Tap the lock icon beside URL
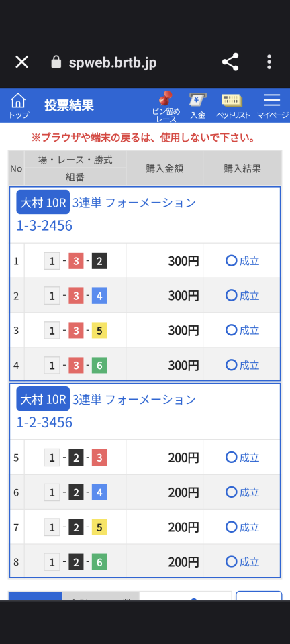The image size is (290, 644). pos(56,62)
